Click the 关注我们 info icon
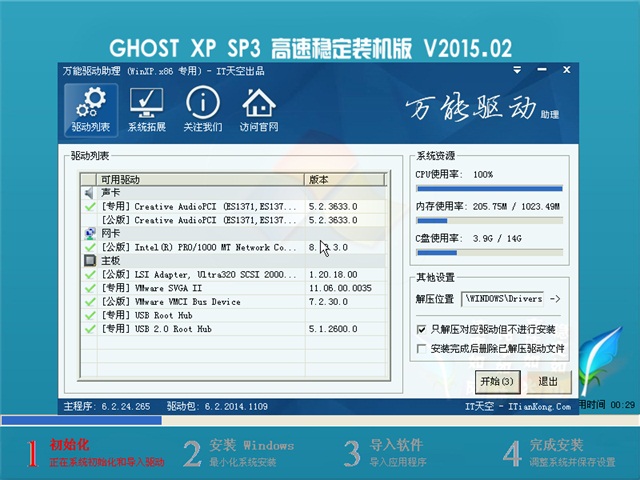640x480 pixels. point(203,110)
